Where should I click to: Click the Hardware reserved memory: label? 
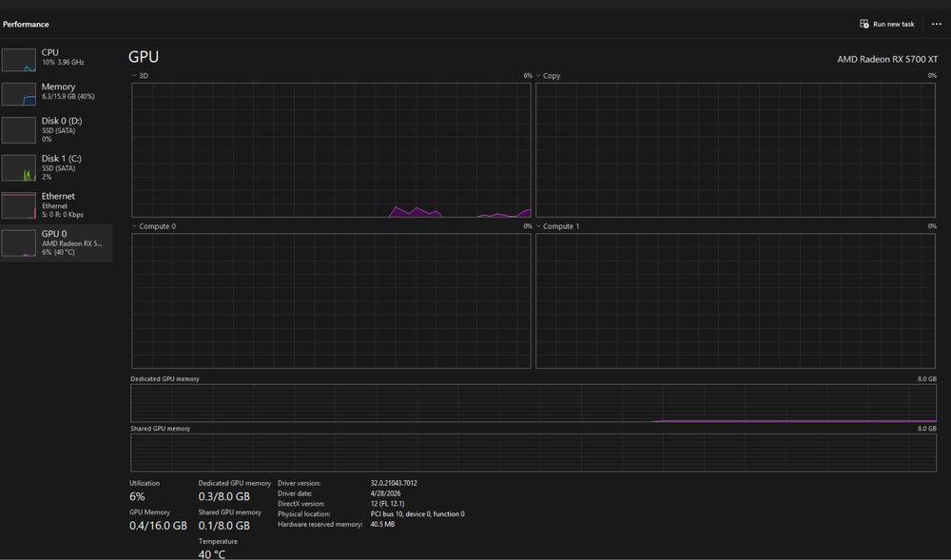point(320,524)
